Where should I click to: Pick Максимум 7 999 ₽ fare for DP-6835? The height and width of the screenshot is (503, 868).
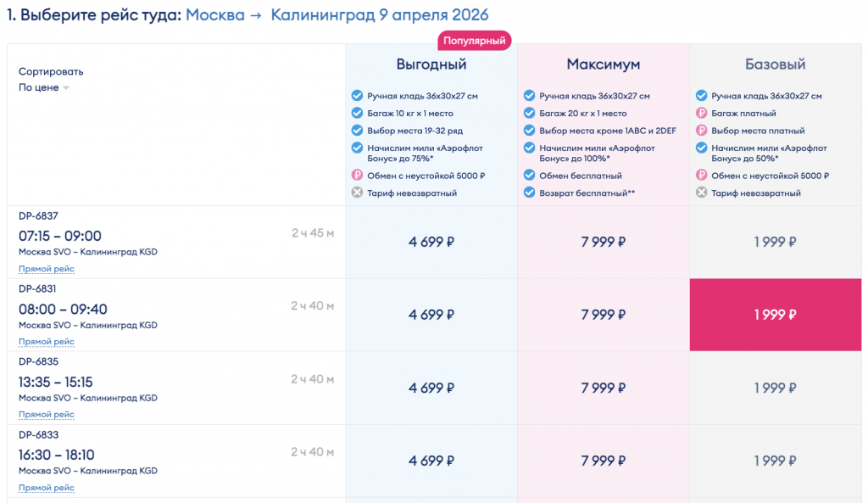point(603,388)
